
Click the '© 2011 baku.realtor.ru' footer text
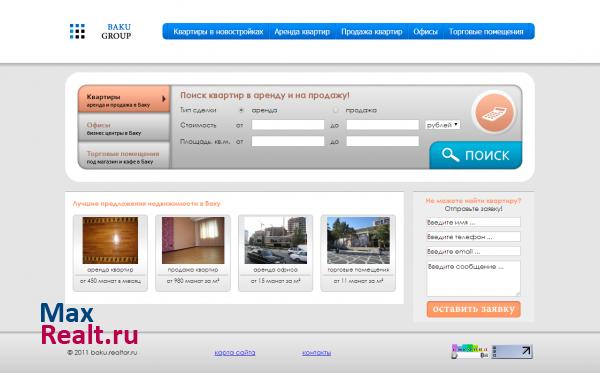pyautogui.click(x=102, y=352)
